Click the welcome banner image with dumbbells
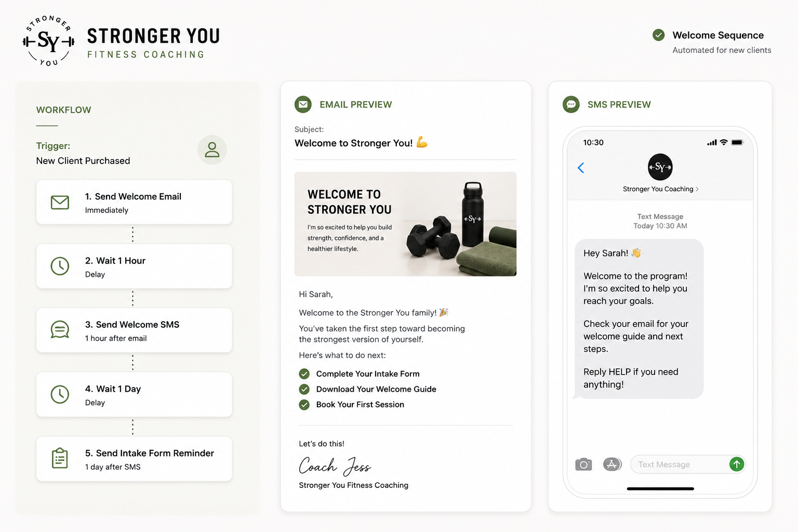Image resolution: width=798 pixels, height=532 pixels. pos(405,224)
